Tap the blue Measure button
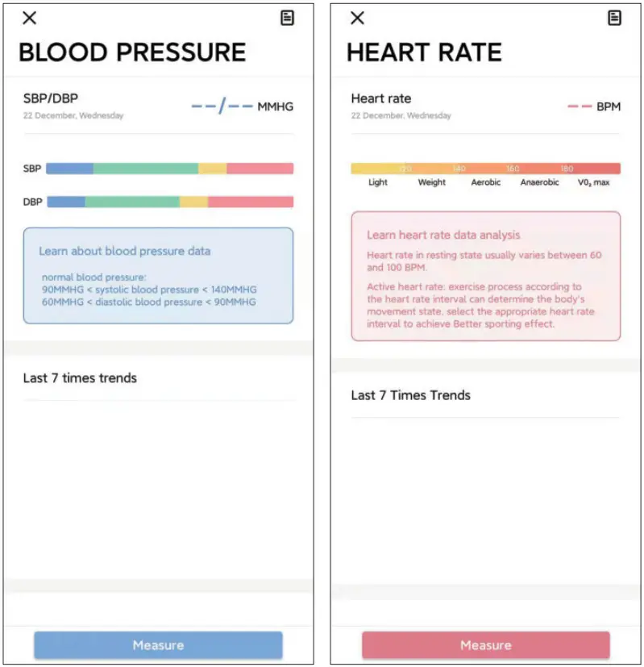 [158, 645]
